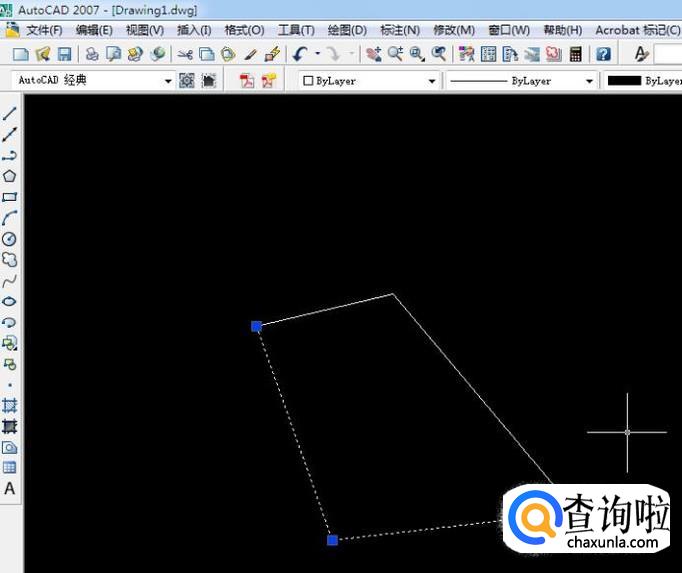The width and height of the screenshot is (682, 573).
Task: Open the Sheet Set Manager icon
Action: pos(532,54)
